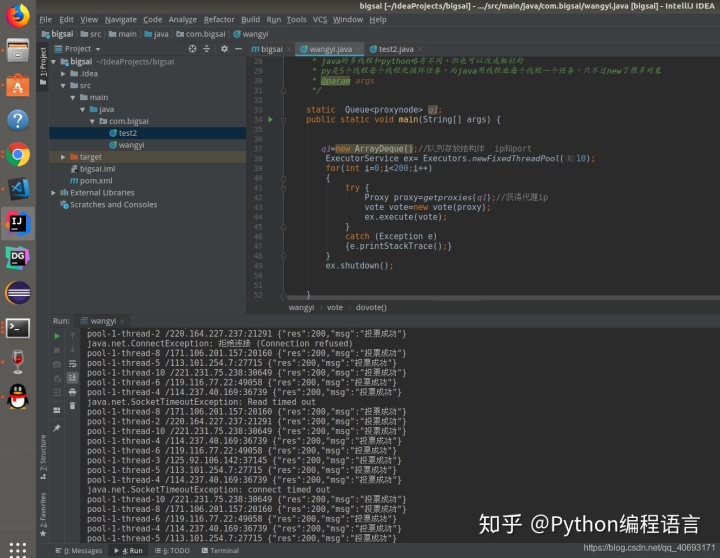Screen dimensions: 720x558
Task: Open the 6: TODO tool window
Action: (x=172, y=551)
